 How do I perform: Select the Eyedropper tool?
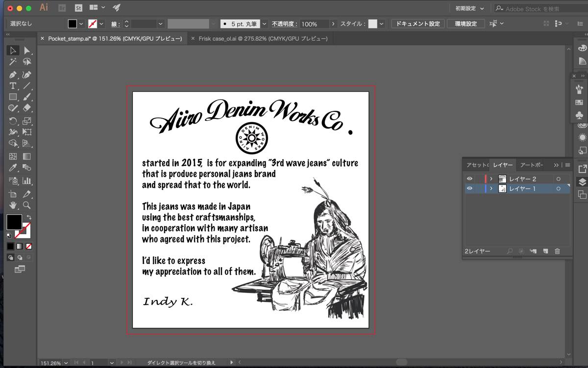point(13,168)
